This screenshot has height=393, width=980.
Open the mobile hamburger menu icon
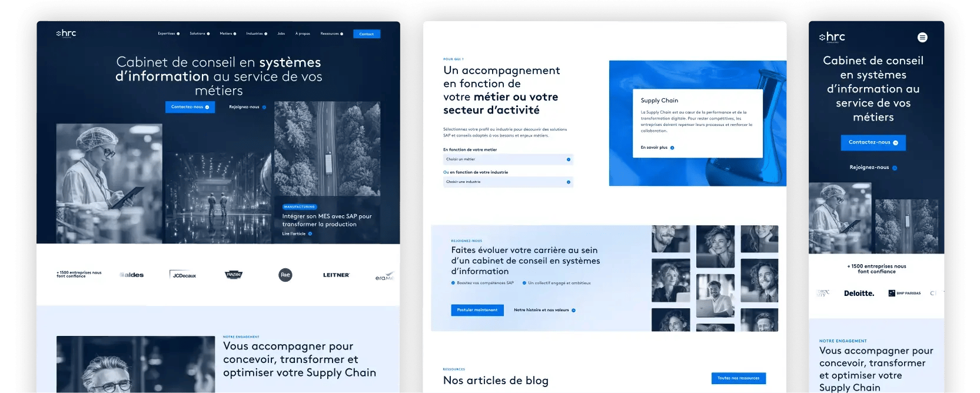point(922,37)
